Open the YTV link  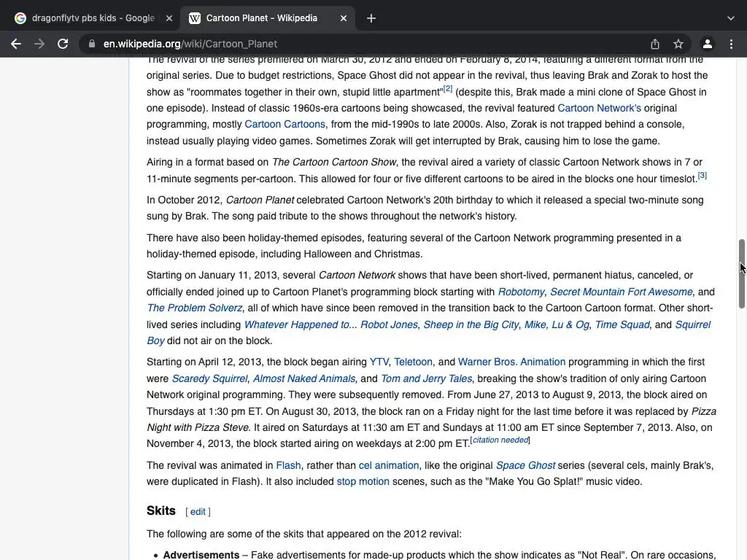coord(379,362)
